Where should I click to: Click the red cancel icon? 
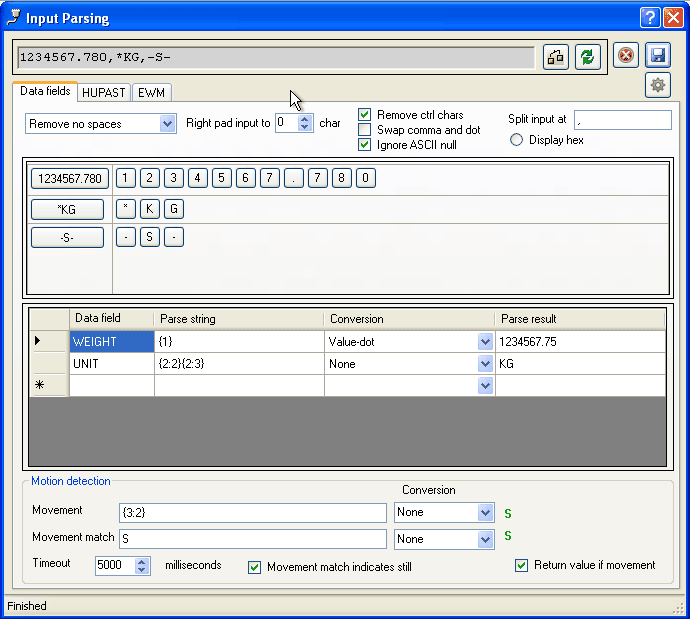click(625, 56)
